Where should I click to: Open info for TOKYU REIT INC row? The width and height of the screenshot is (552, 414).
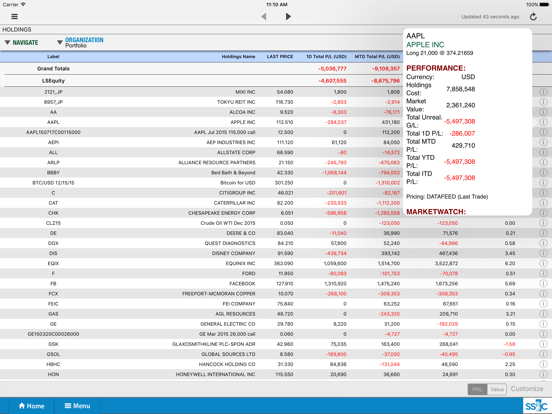coord(543,102)
